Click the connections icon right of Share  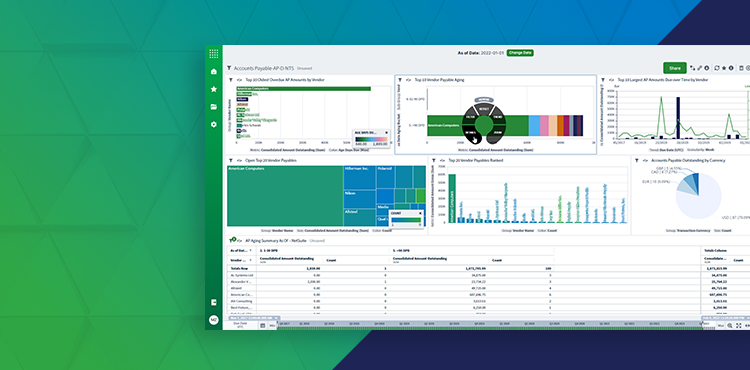693,68
